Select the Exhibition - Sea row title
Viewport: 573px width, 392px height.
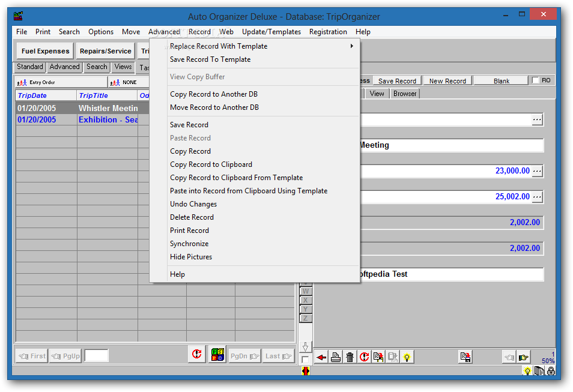coord(108,120)
